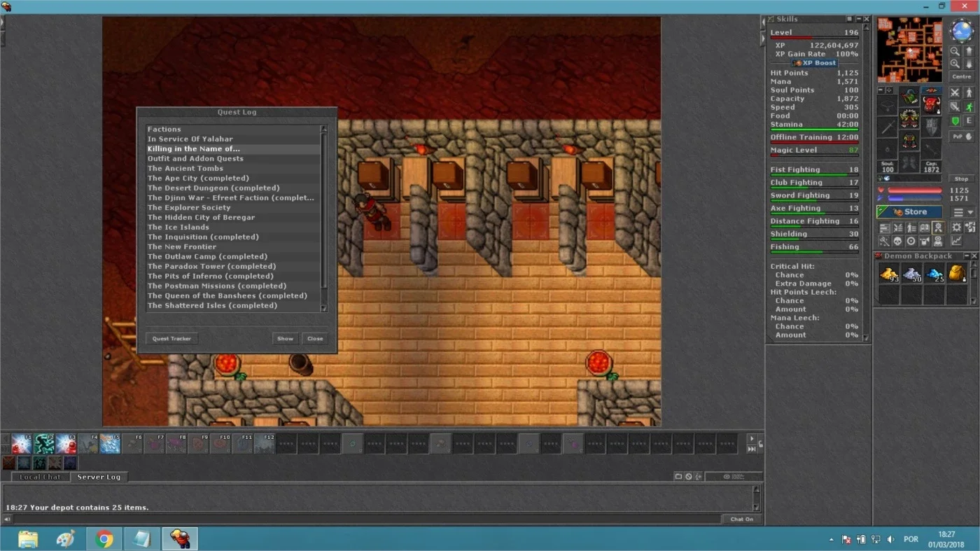Show hidden system tray icons
The height and width of the screenshot is (551, 980).
tap(832, 539)
